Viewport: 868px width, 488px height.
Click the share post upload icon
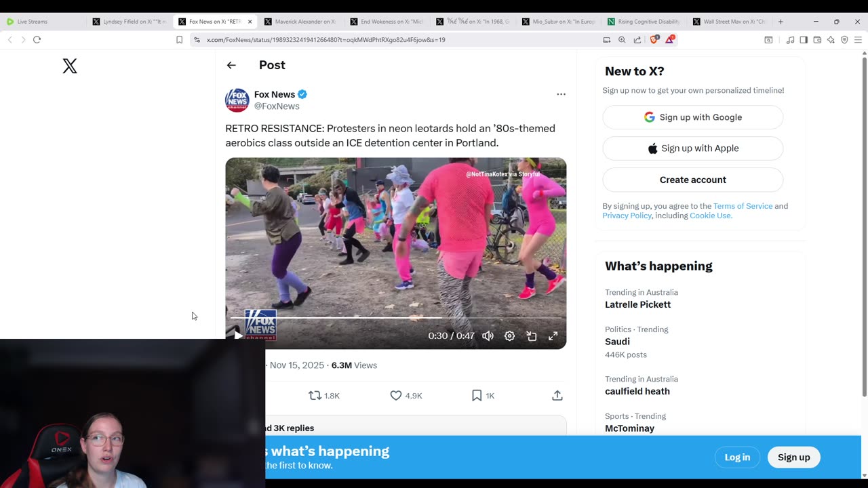pyautogui.click(x=557, y=395)
